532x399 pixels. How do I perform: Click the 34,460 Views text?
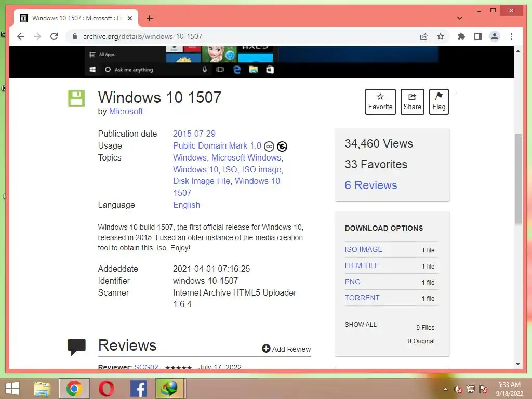tap(379, 144)
